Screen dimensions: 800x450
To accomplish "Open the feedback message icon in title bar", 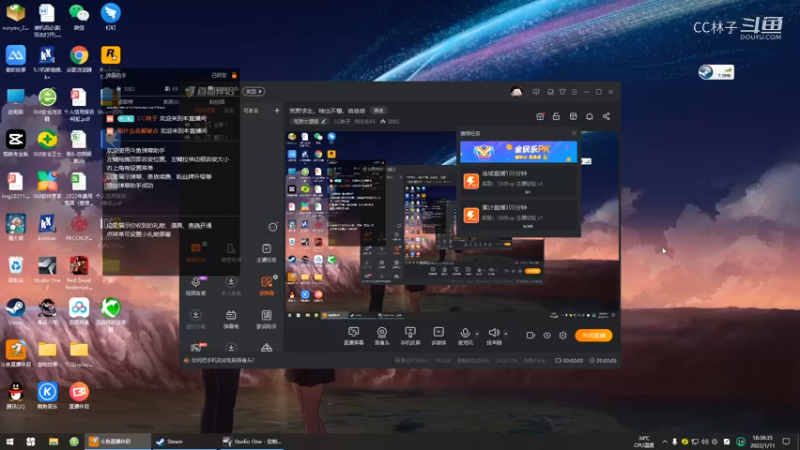I will [x=536, y=92].
